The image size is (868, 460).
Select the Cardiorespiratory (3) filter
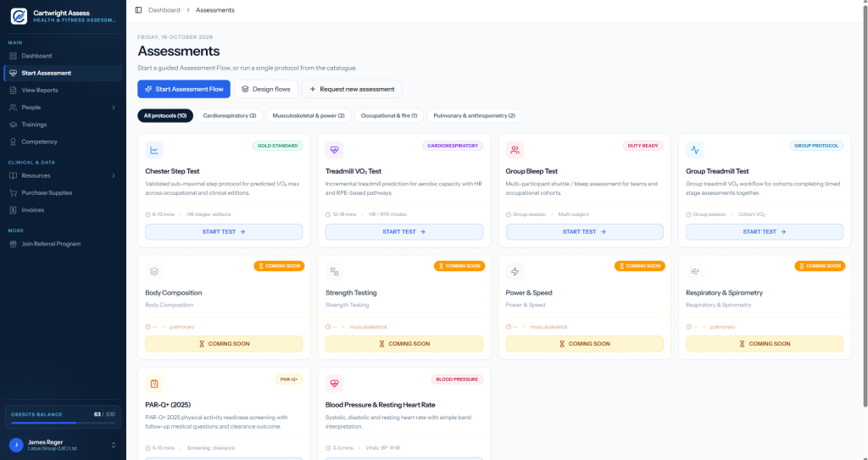(229, 116)
